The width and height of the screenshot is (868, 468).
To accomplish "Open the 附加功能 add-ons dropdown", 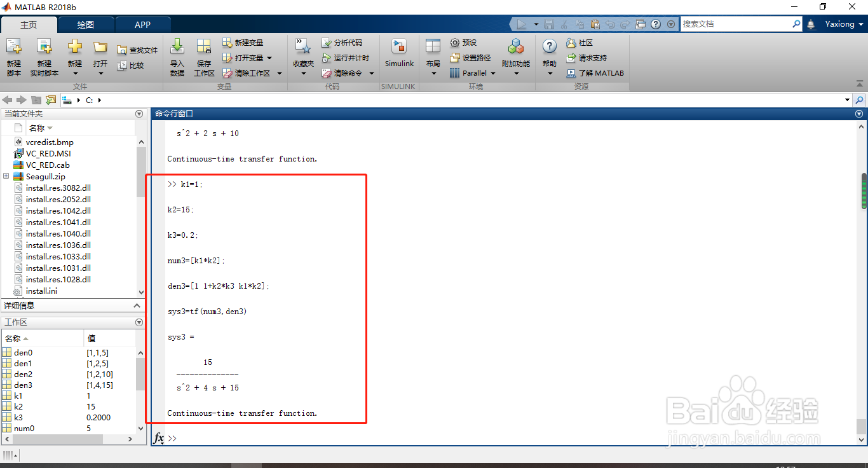I will [515, 73].
